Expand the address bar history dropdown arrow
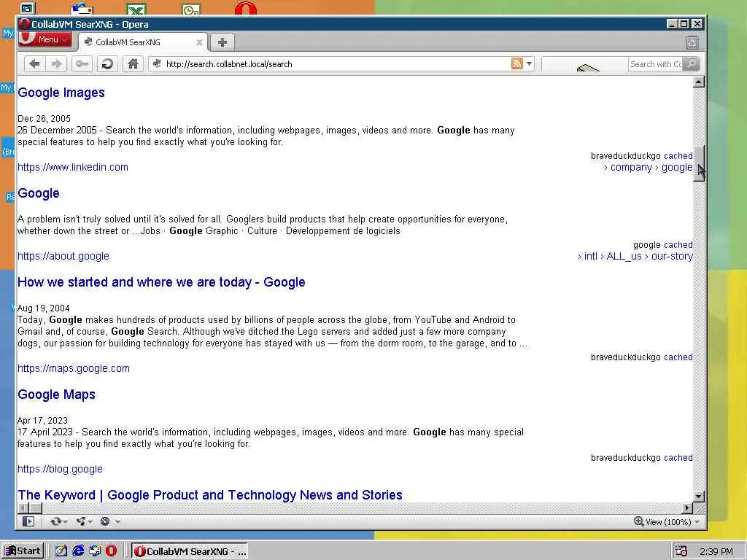Image resolution: width=747 pixels, height=560 pixels. pos(529,64)
